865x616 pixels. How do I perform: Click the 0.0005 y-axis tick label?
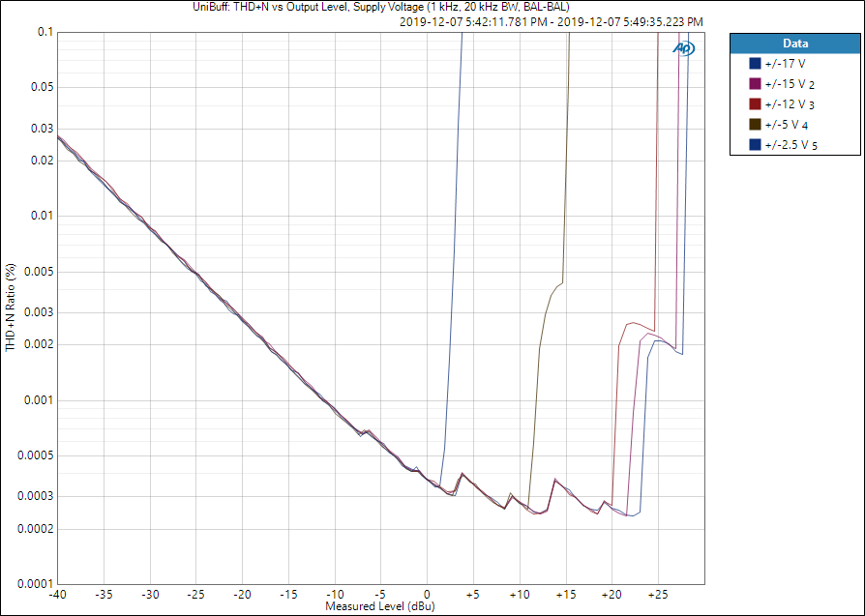pos(36,455)
